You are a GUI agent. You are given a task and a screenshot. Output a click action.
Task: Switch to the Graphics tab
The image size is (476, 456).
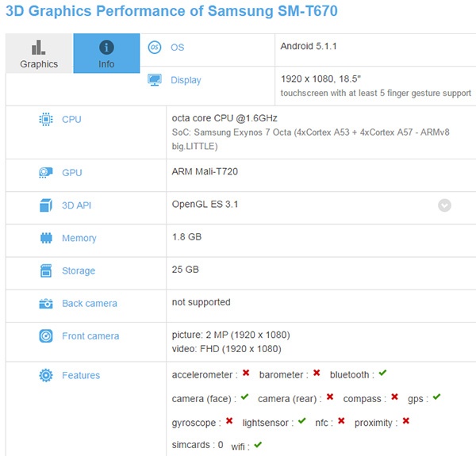coord(39,54)
